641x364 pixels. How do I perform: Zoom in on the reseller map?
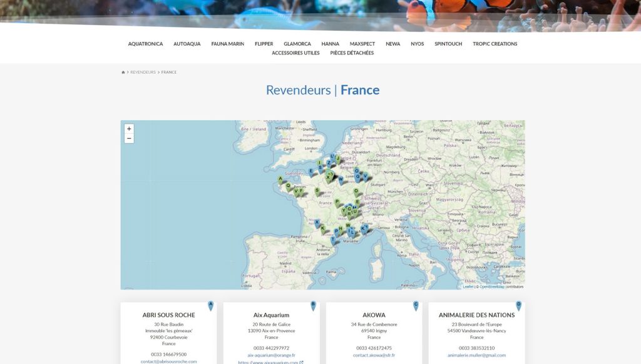[129, 129]
